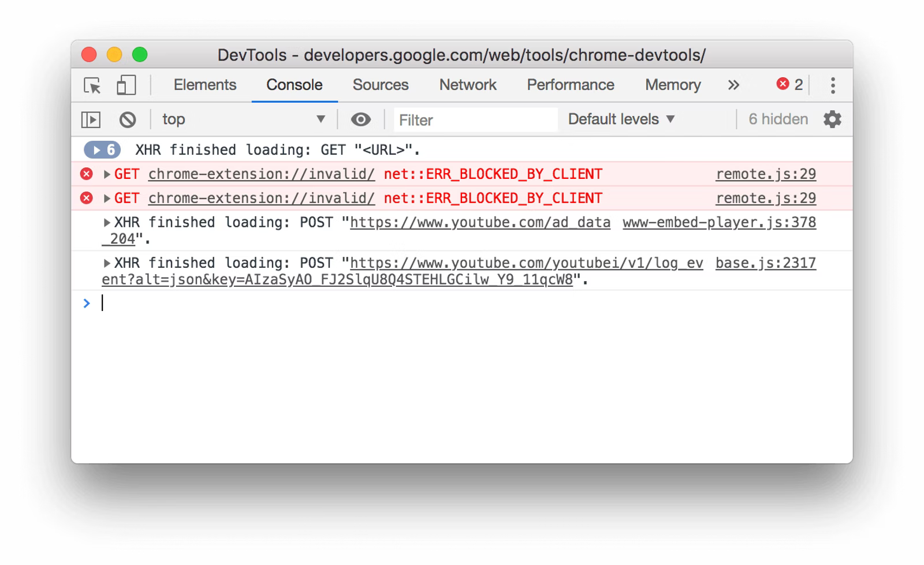
Task: Click the red error count badge
Action: pyautogui.click(x=789, y=84)
